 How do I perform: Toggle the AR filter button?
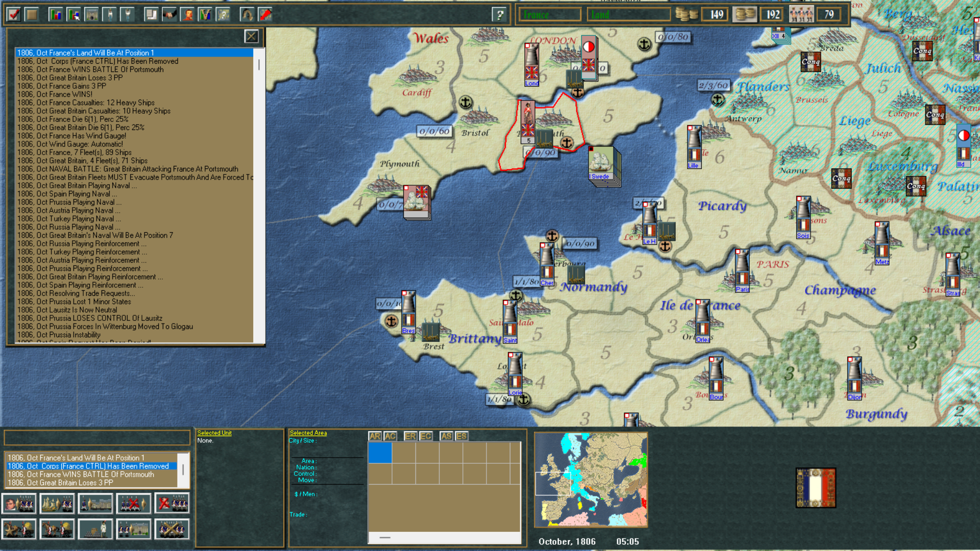(375, 436)
